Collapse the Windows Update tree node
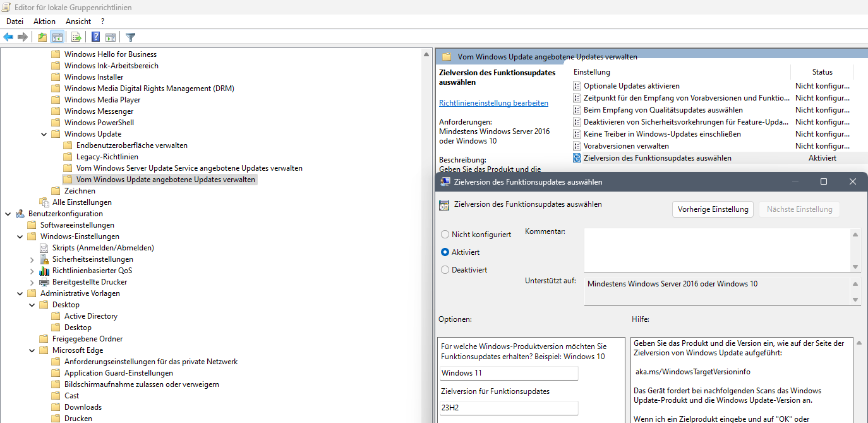The width and height of the screenshot is (868, 423). tap(44, 134)
